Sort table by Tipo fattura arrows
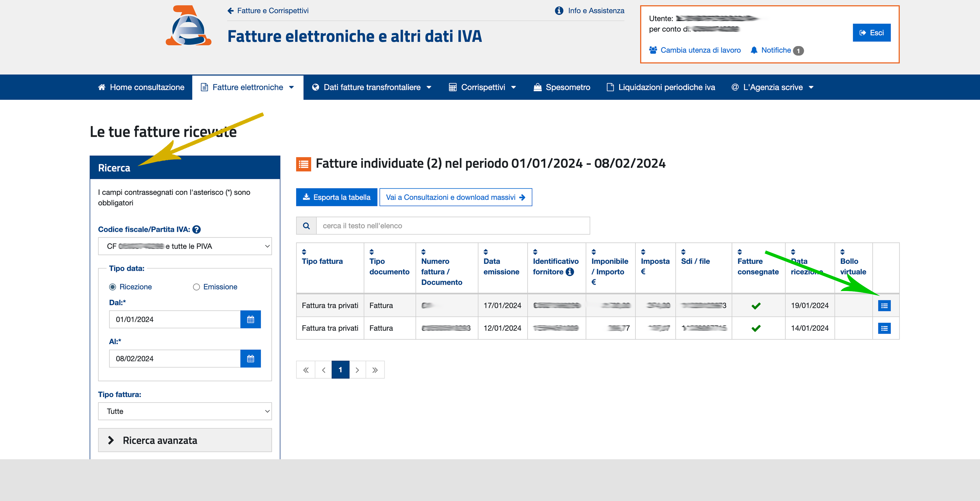The width and height of the screenshot is (980, 501). click(x=304, y=252)
